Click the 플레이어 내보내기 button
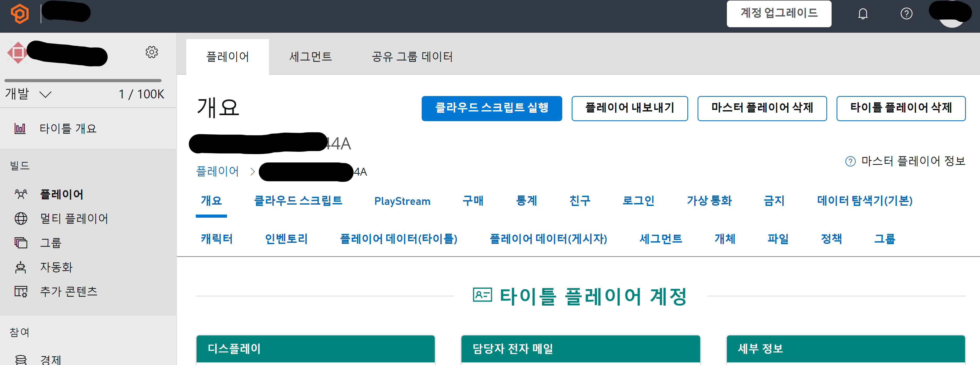 pos(630,108)
